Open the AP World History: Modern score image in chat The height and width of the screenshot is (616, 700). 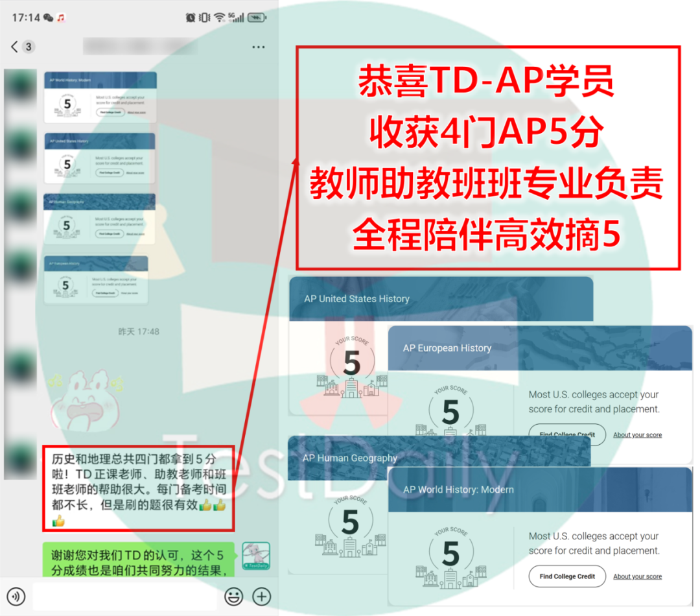[100, 97]
